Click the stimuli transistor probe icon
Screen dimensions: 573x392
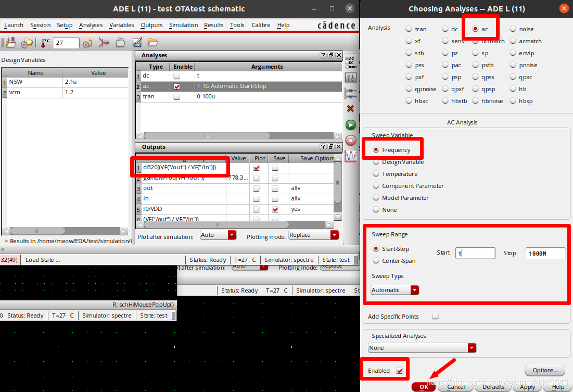tap(104, 43)
